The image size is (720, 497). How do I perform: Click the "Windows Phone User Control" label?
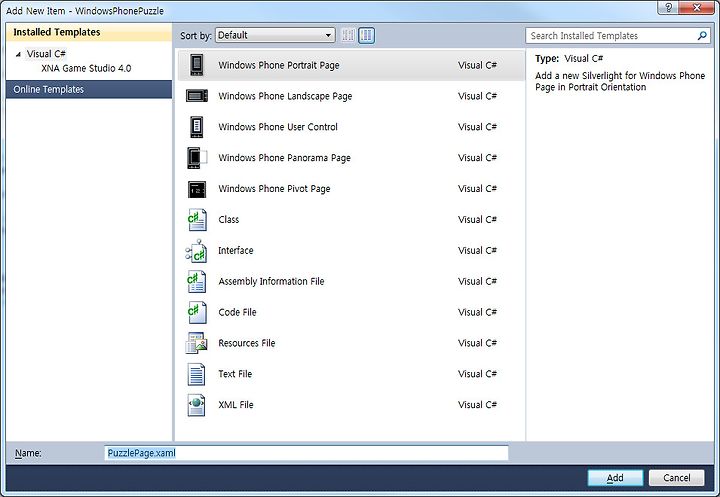278,127
